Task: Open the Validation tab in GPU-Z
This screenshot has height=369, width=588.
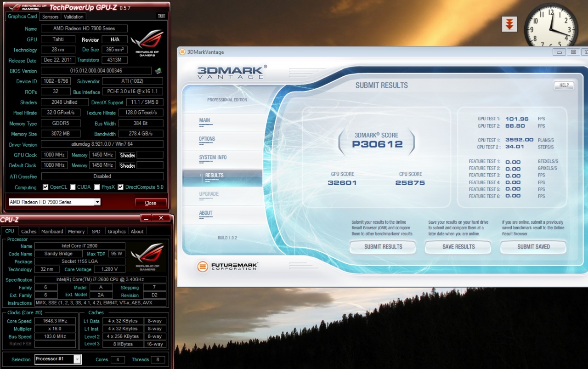Action: [73, 17]
